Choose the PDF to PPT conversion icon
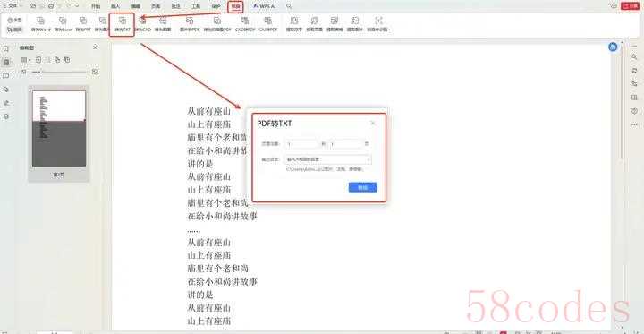The width and height of the screenshot is (644, 334). (x=83, y=25)
